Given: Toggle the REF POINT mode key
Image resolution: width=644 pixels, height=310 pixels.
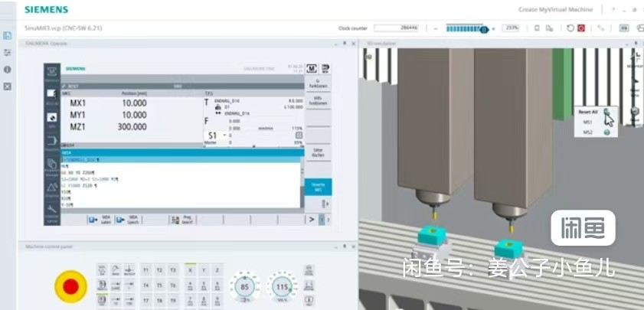Looking at the screenshot, I should [129, 270].
